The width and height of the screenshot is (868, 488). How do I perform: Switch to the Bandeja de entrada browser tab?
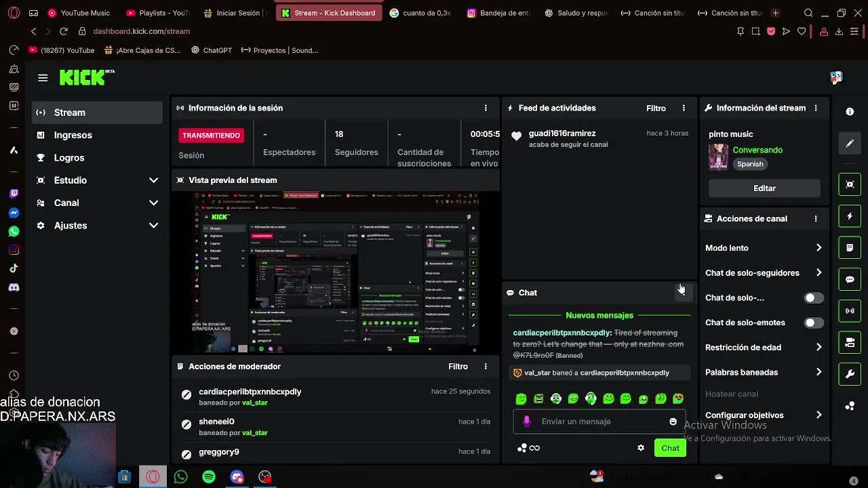coord(498,13)
